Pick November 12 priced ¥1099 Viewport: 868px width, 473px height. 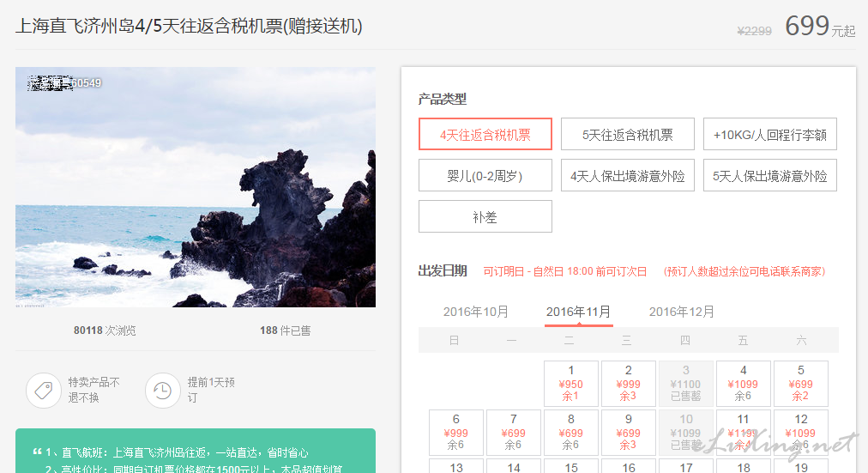click(801, 432)
